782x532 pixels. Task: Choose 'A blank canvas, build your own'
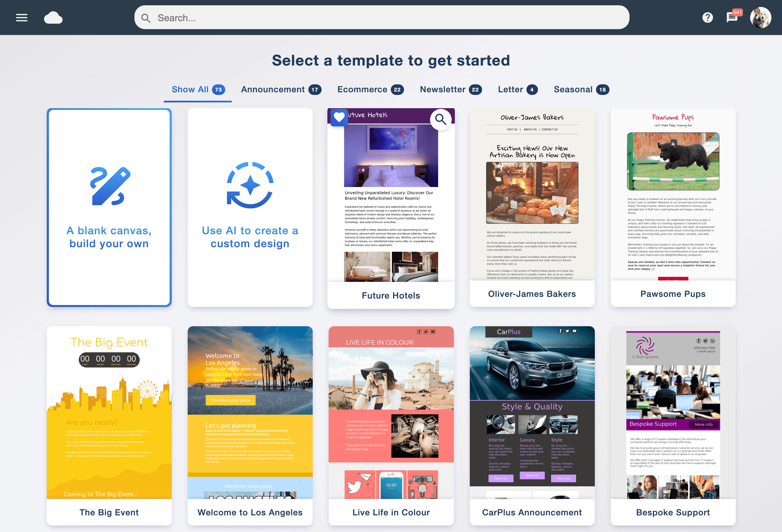[109, 207]
